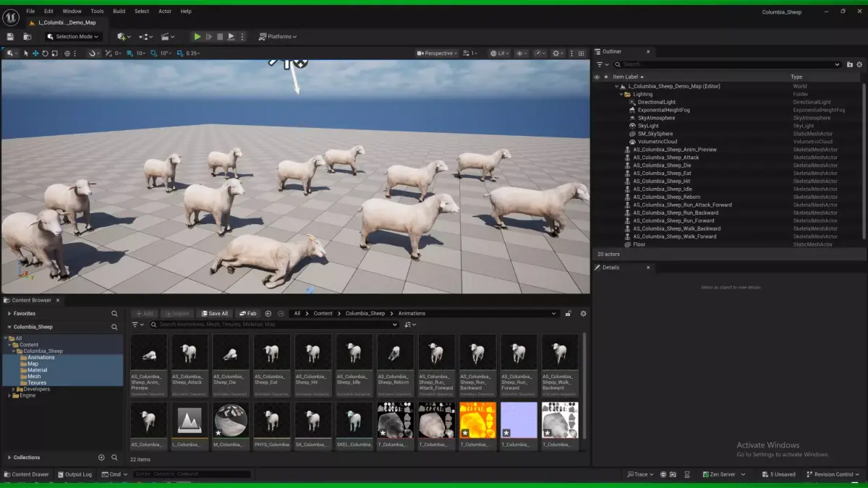Click Columbia_Sheep in the breadcrumb path

coord(365,314)
